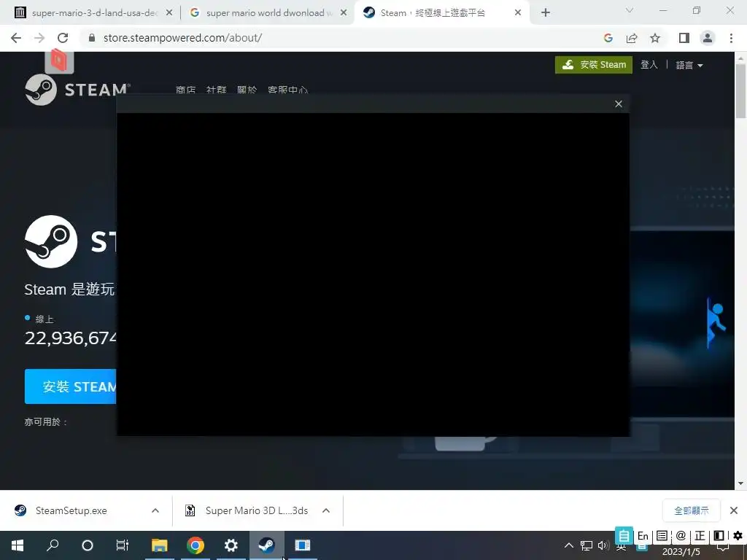
Task: Open Chrome's three-dot menu
Action: point(731,38)
